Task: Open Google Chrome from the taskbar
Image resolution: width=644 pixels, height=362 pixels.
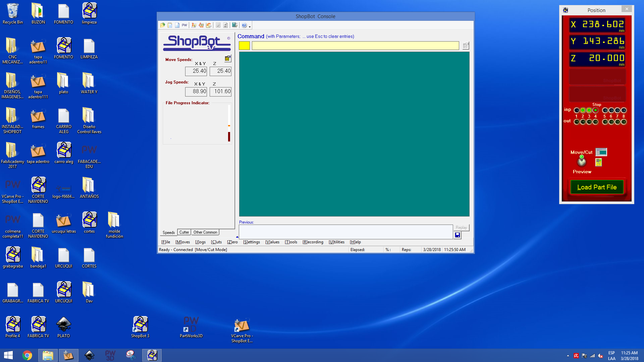Action: [27, 355]
